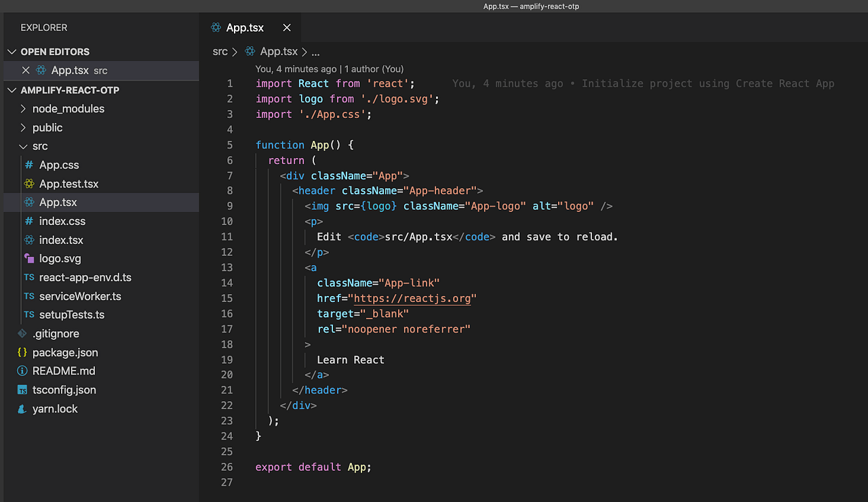Click the window title 'App.tsx — amplify-react-otp'

coord(531,6)
